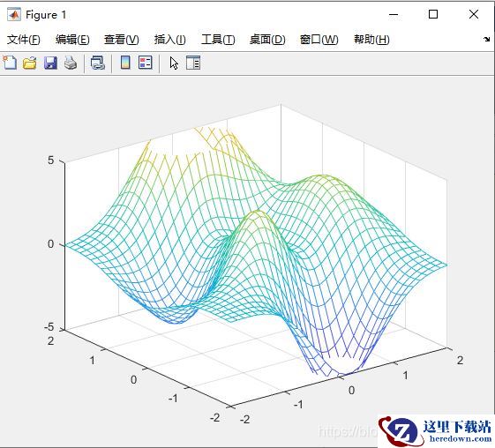
Task: Toggle the legend using the toolbar icon
Action: (x=146, y=63)
